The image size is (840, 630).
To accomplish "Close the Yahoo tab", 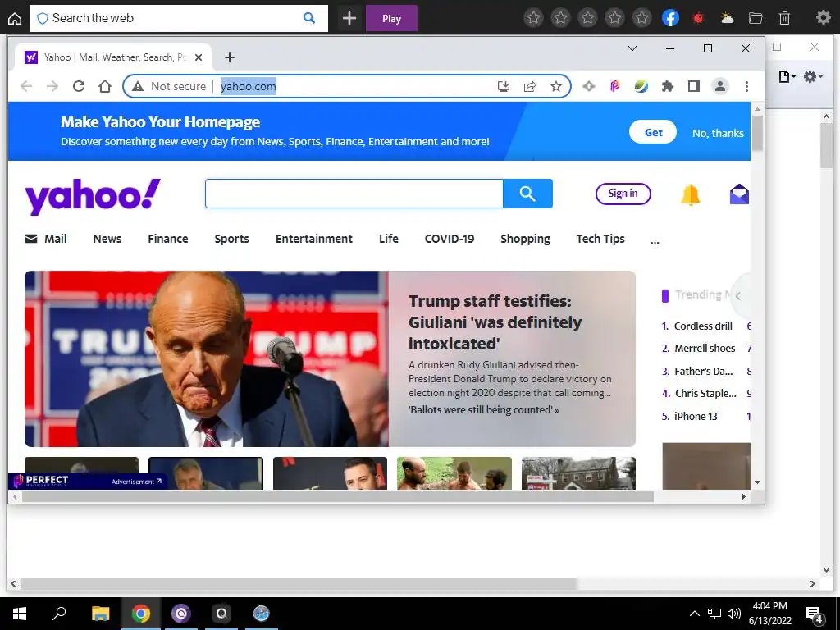I will coord(199,57).
